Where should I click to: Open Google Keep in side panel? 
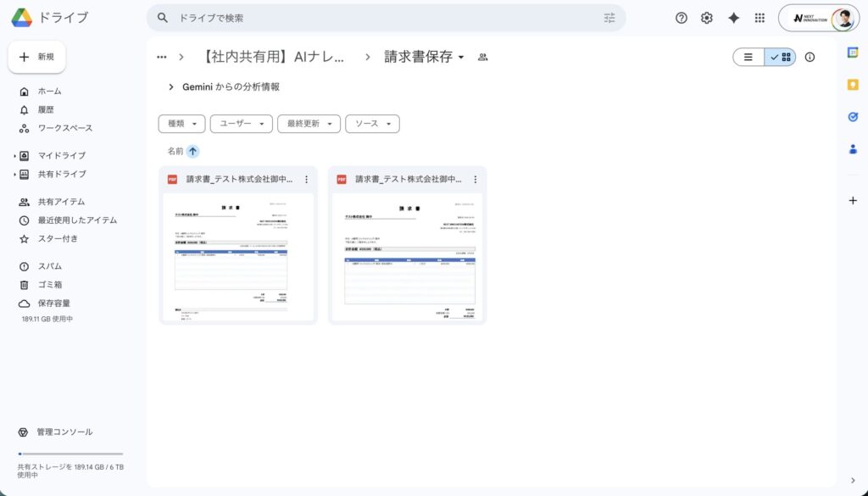853,85
